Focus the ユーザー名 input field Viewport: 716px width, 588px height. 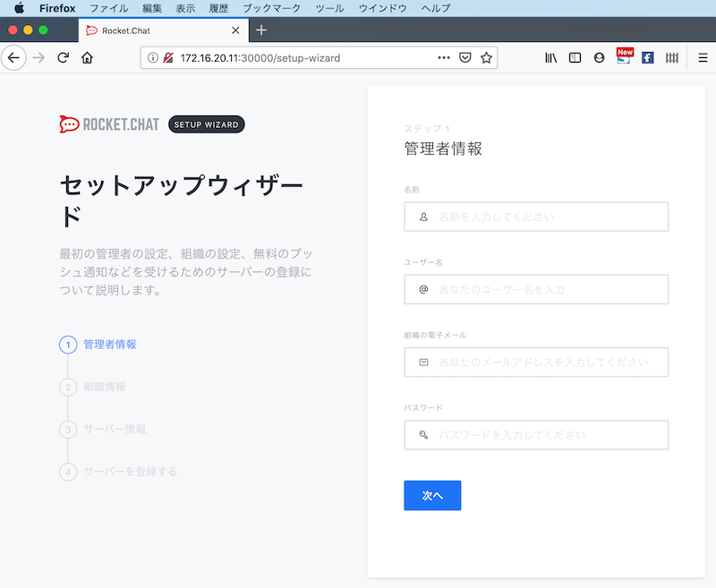536,289
